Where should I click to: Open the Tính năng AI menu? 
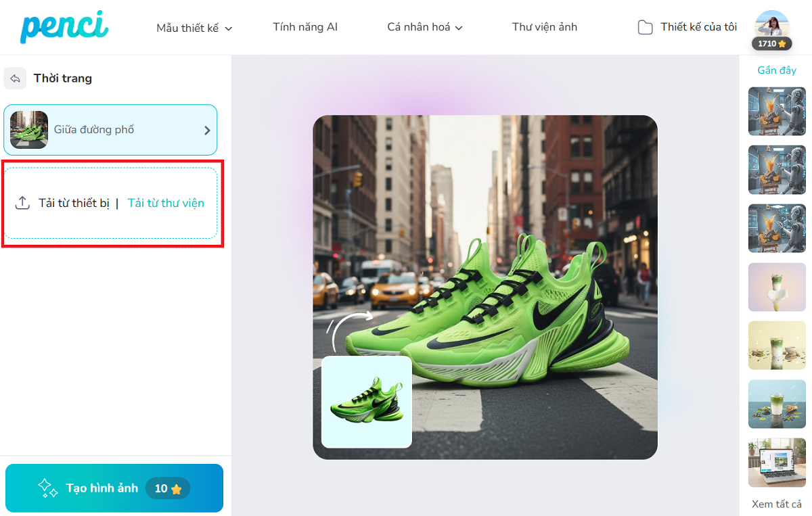305,28
